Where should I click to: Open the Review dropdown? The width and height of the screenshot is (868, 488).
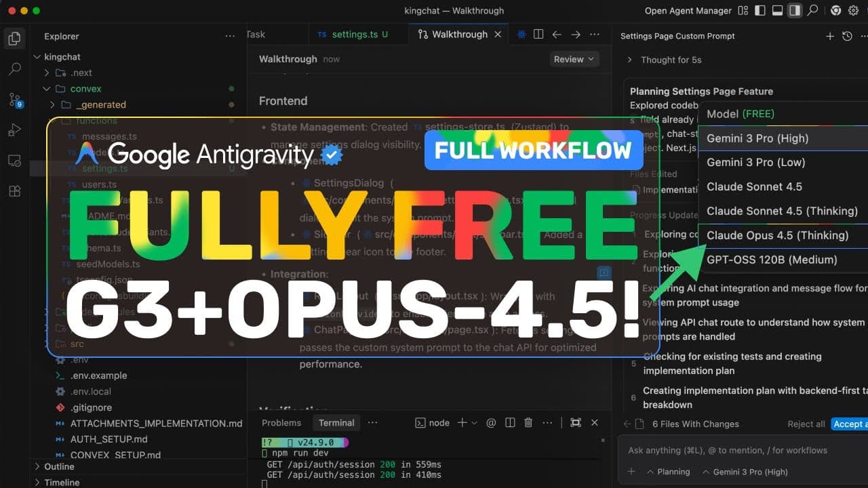[x=574, y=60]
